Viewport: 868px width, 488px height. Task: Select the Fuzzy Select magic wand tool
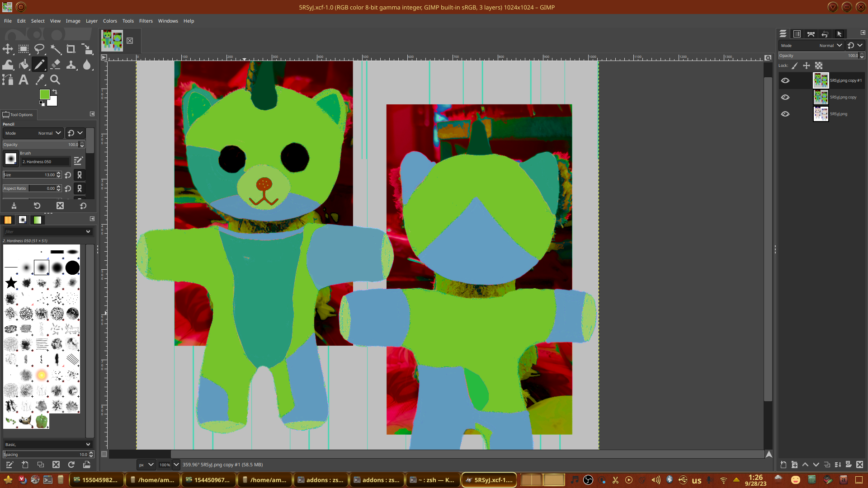[56, 49]
